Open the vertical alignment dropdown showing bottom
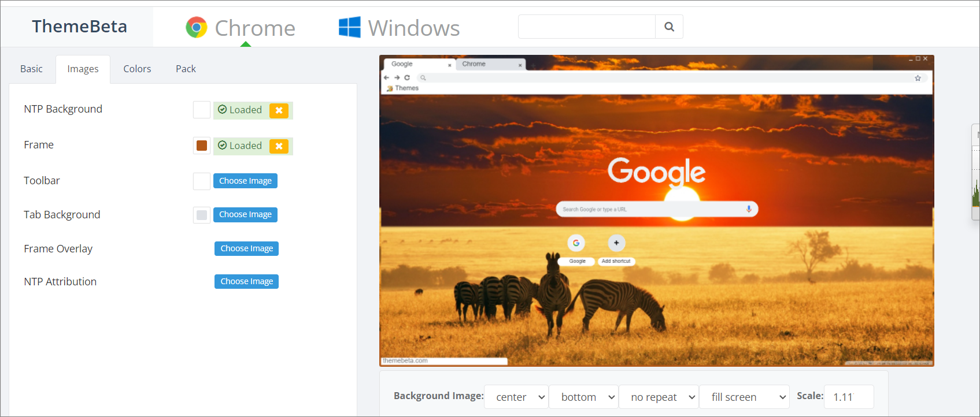This screenshot has width=980, height=417. pos(583,397)
